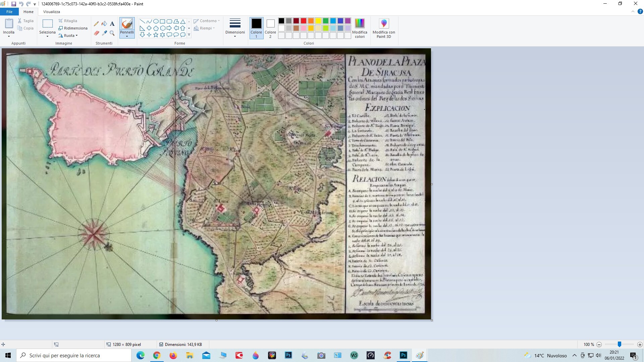644x362 pixels.
Task: Expand the shapes gallery full list
Action: tap(189, 35)
